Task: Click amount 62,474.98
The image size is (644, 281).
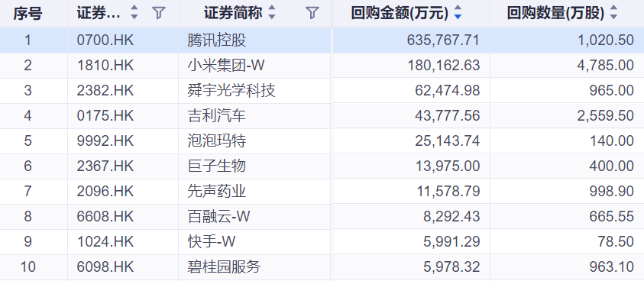Action: [447, 90]
